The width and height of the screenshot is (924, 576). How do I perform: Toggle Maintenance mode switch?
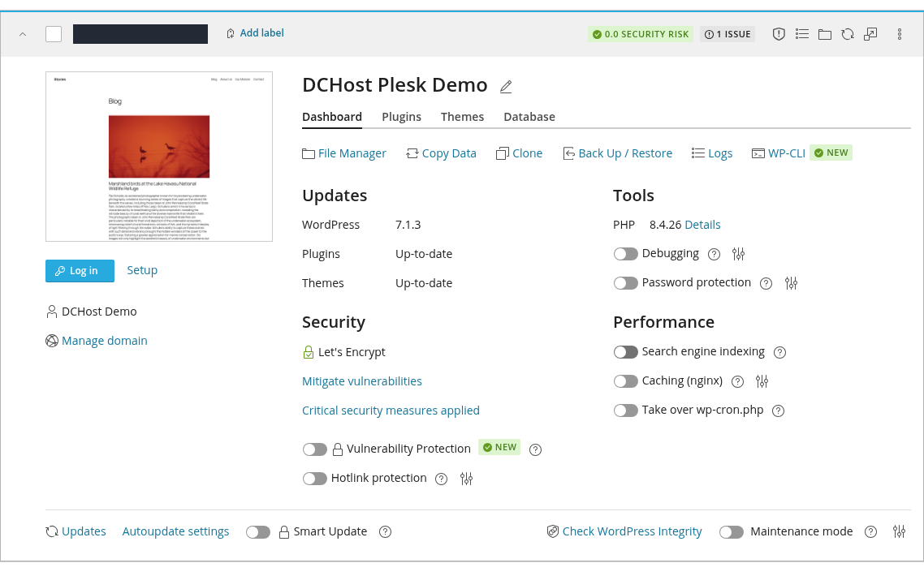pyautogui.click(x=732, y=532)
